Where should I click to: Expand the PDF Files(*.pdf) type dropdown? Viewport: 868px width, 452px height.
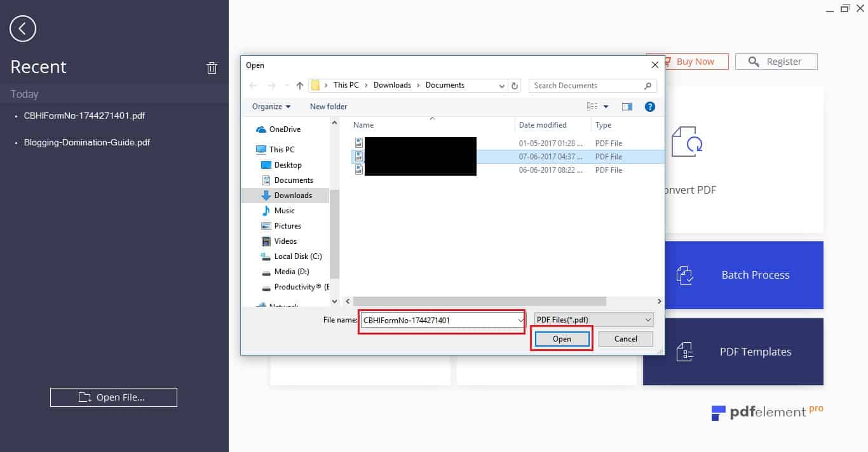[593, 320]
